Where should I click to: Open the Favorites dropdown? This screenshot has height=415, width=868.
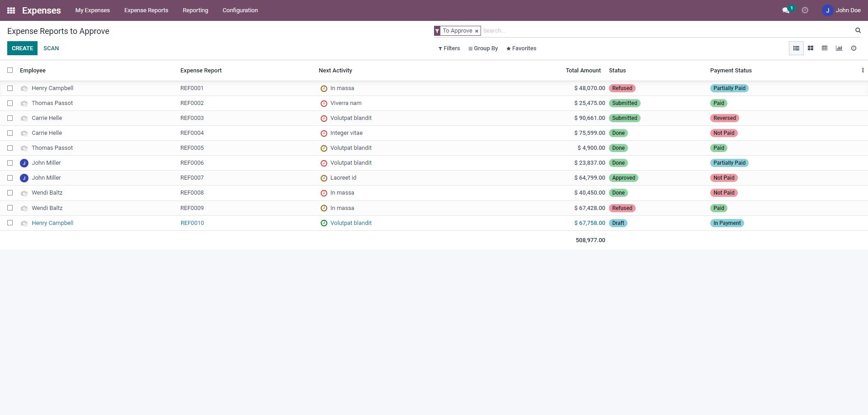coord(521,48)
